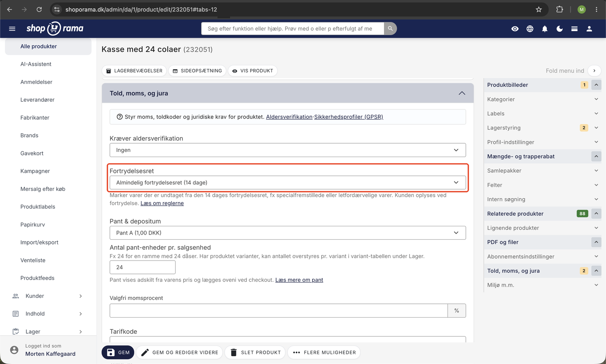Click the logged-in user avatar icon

tap(14, 350)
